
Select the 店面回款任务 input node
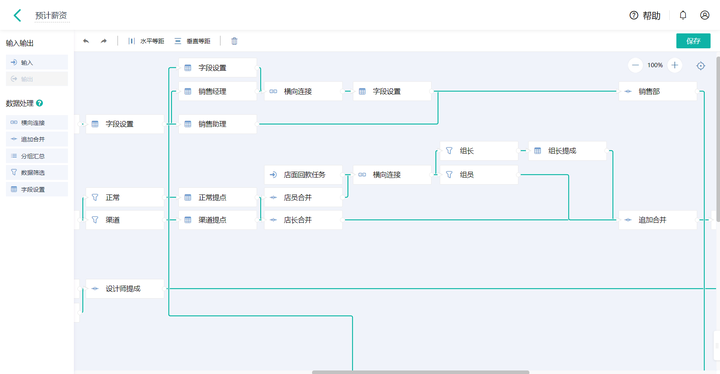[x=304, y=175]
